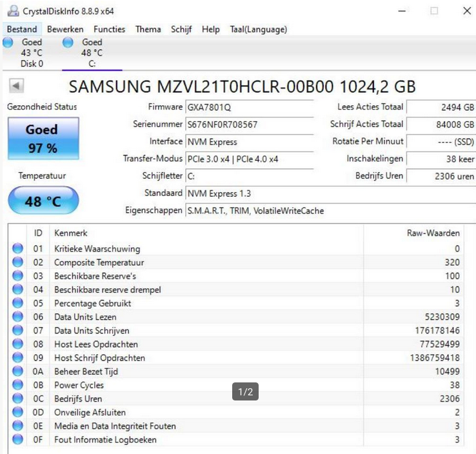Select the Host Schrijf Opdrachten row text
This screenshot has height=454, width=476.
[x=99, y=358]
